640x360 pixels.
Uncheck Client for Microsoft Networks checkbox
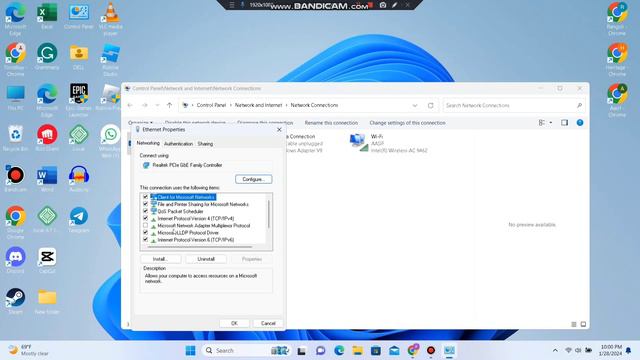(x=145, y=197)
